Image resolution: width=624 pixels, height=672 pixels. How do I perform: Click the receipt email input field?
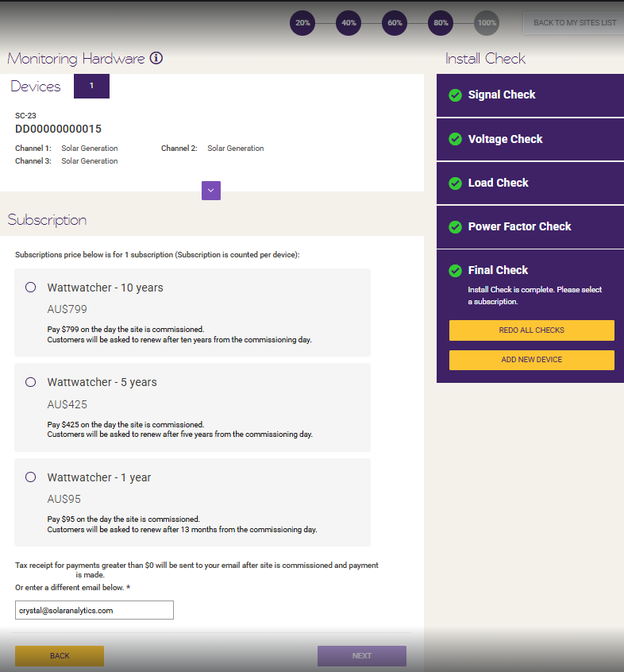pyautogui.click(x=94, y=610)
